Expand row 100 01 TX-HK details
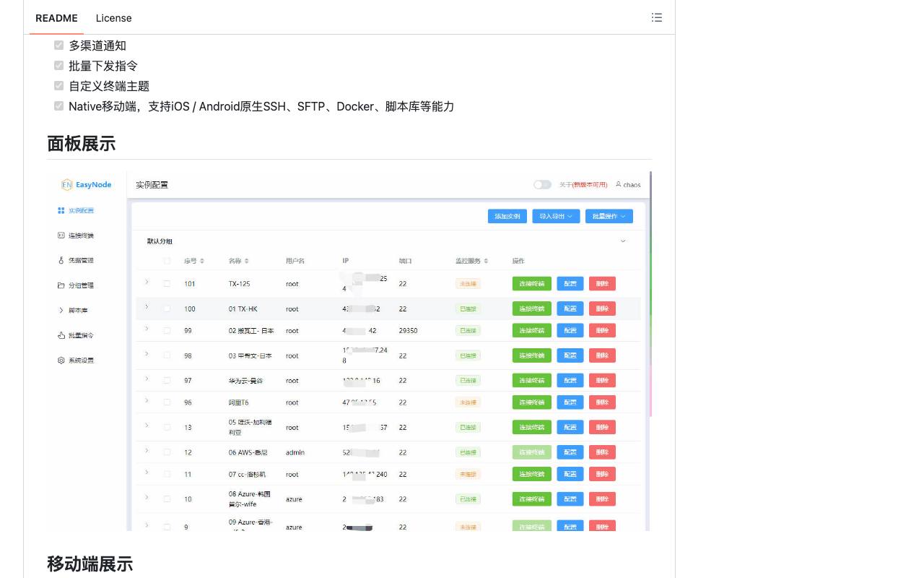The image size is (924, 578). [x=147, y=307]
